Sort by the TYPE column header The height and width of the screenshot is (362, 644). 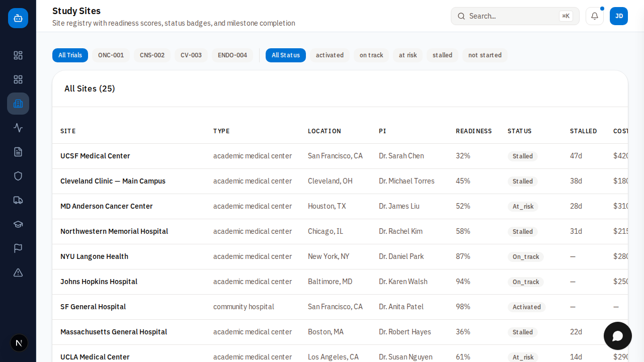(x=221, y=131)
